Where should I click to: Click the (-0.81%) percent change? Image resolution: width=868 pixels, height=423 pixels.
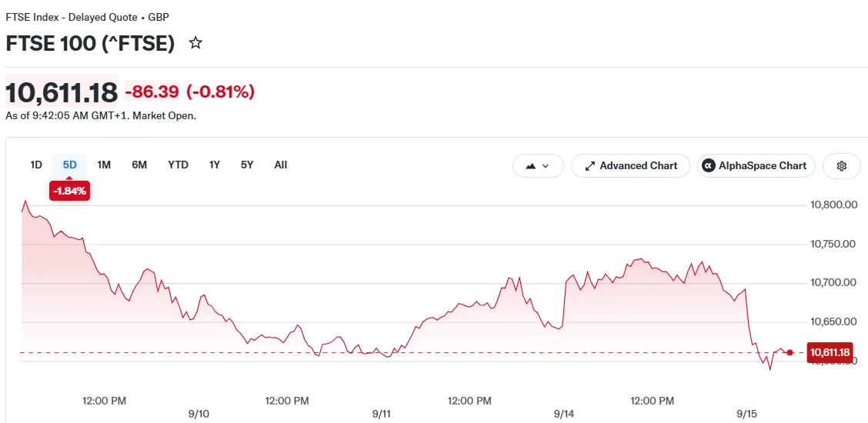[220, 92]
